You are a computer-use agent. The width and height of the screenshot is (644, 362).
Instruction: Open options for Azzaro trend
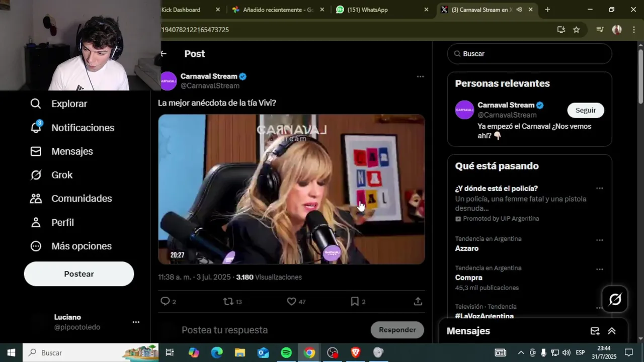pyautogui.click(x=599, y=240)
